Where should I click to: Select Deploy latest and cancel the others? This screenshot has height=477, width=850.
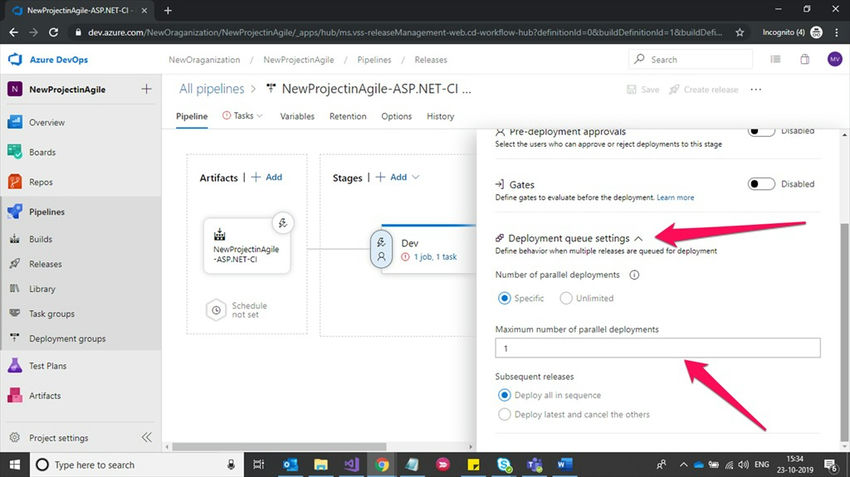pos(504,414)
